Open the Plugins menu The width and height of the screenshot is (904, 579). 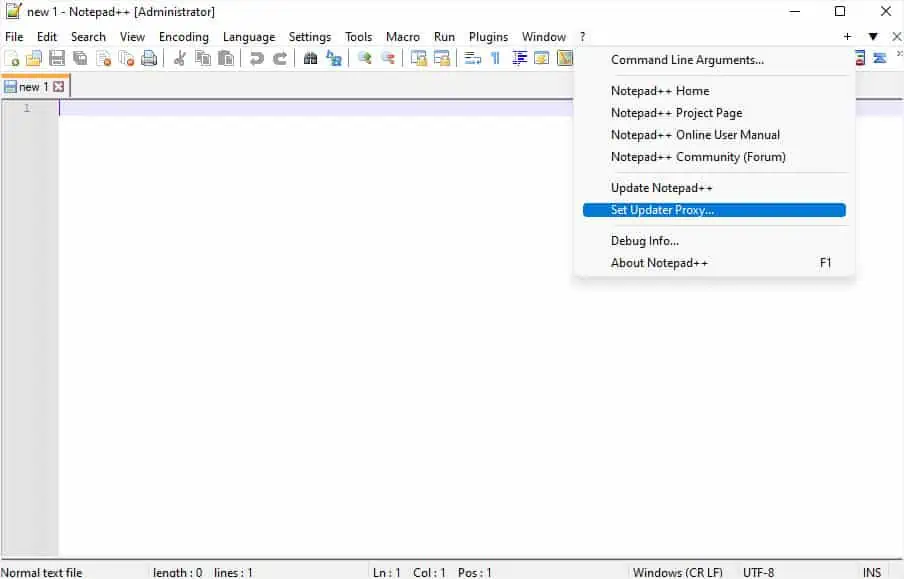coord(488,36)
